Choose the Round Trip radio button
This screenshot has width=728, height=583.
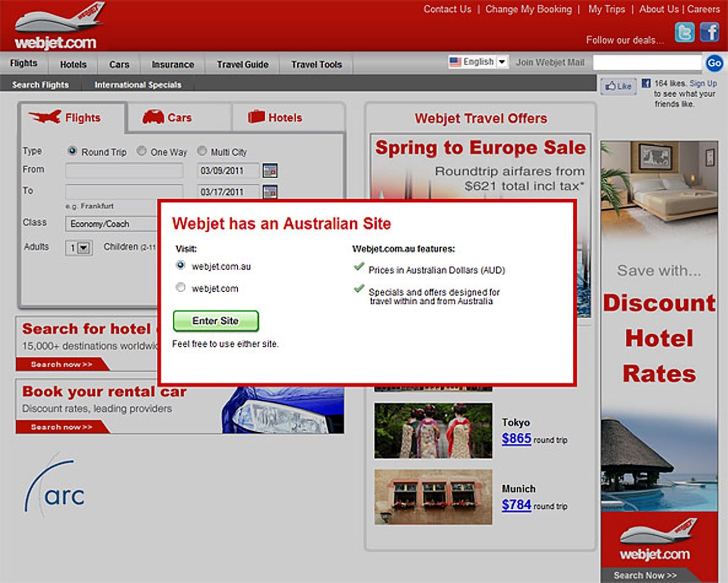(x=72, y=151)
